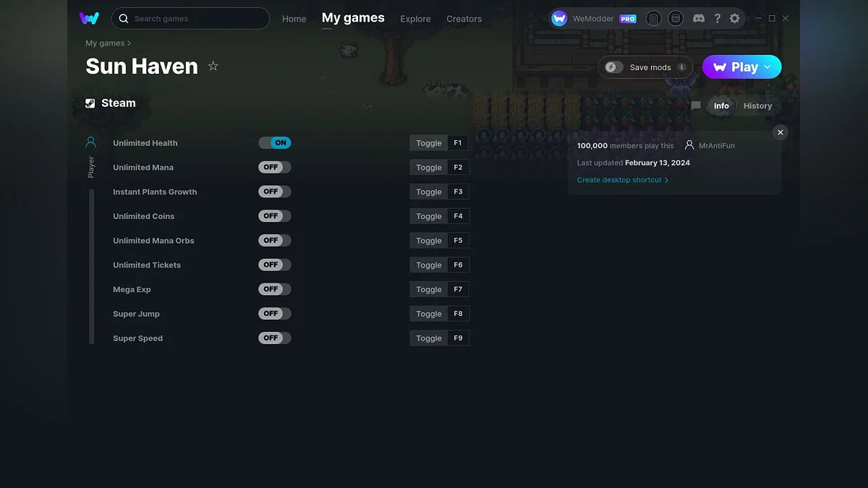The image size is (868, 488).
Task: Enable Super Jump toggle
Action: click(x=275, y=314)
